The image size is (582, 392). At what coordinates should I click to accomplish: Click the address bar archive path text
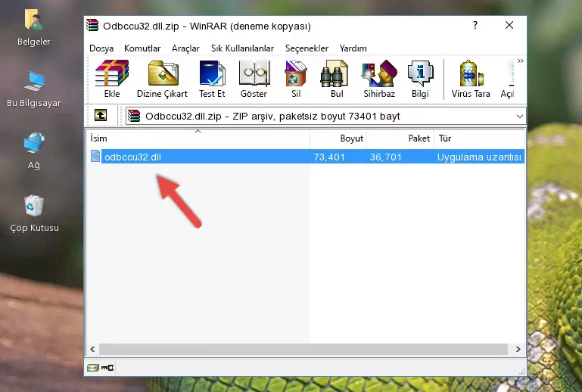coord(272,117)
